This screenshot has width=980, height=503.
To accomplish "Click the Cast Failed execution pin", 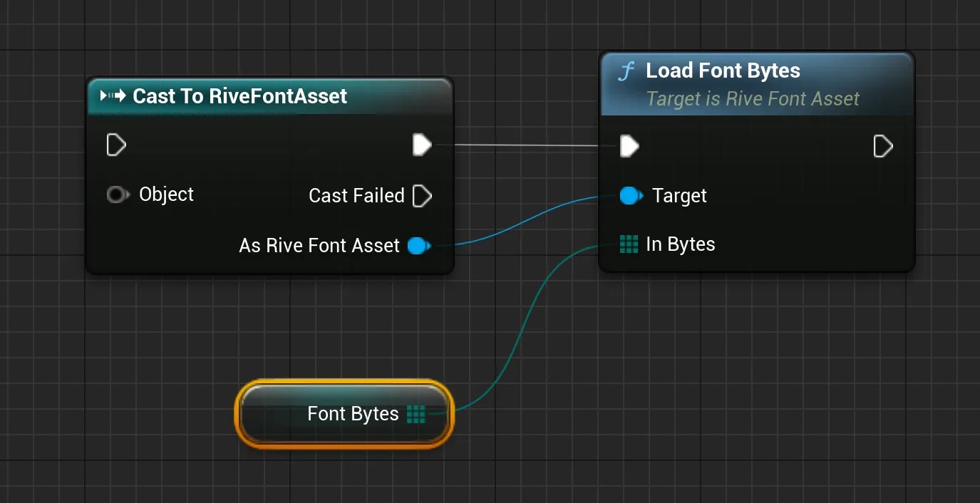I will click(422, 195).
